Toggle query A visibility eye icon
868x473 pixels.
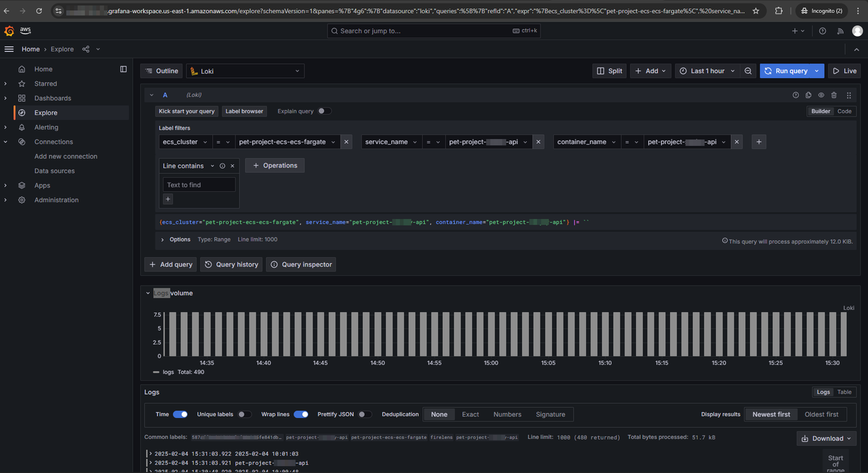(x=821, y=95)
